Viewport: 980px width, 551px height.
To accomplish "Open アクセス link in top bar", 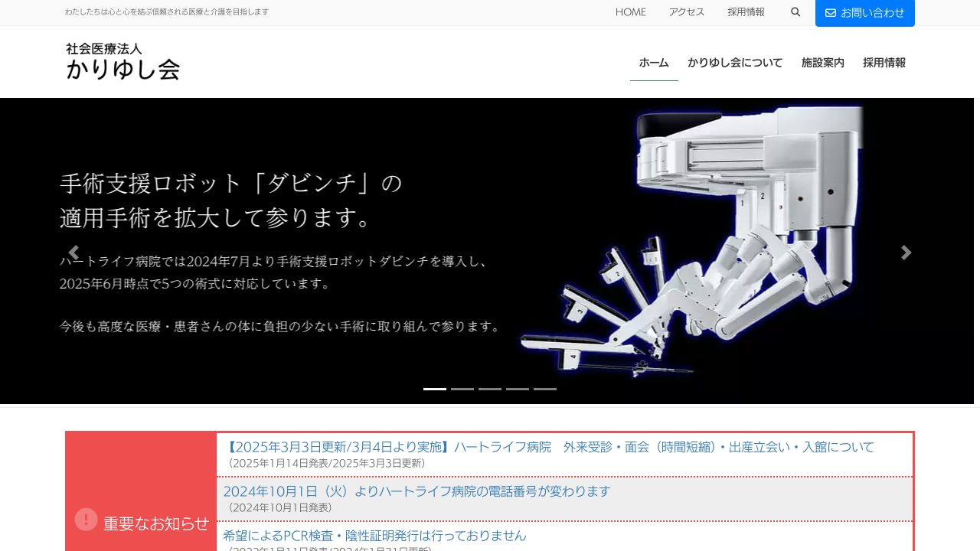I will point(687,12).
